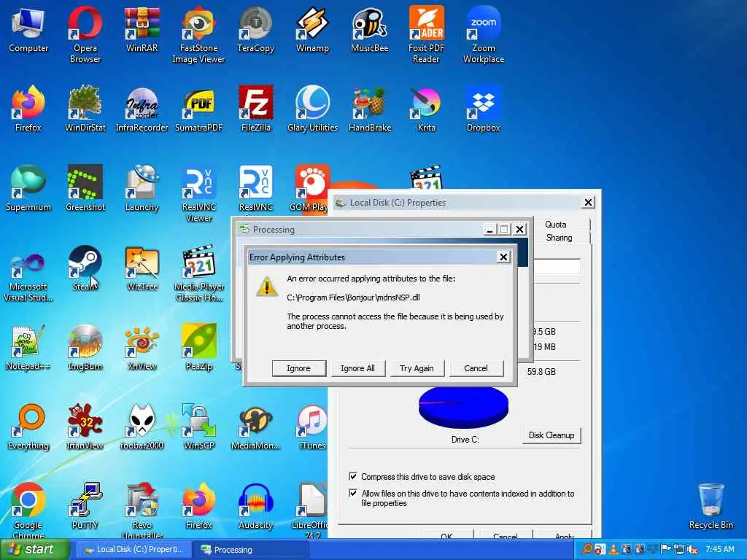Viewport: 747px width, 560px height.
Task: Open TeraCopy desktop icon
Action: [x=256, y=28]
